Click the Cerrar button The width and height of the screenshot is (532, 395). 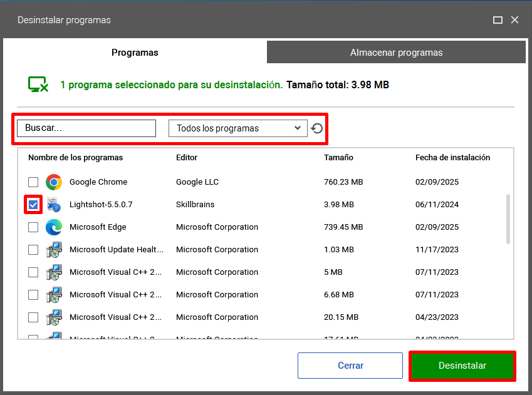click(350, 366)
